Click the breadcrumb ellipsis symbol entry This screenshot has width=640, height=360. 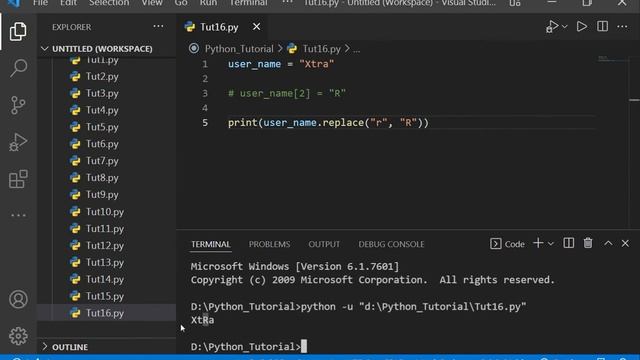pos(356,49)
